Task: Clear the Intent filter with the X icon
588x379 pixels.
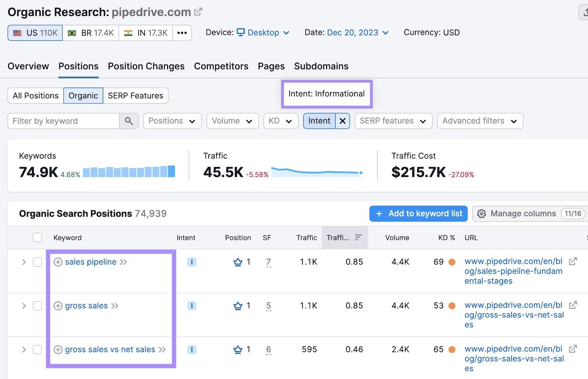Action: coord(343,121)
